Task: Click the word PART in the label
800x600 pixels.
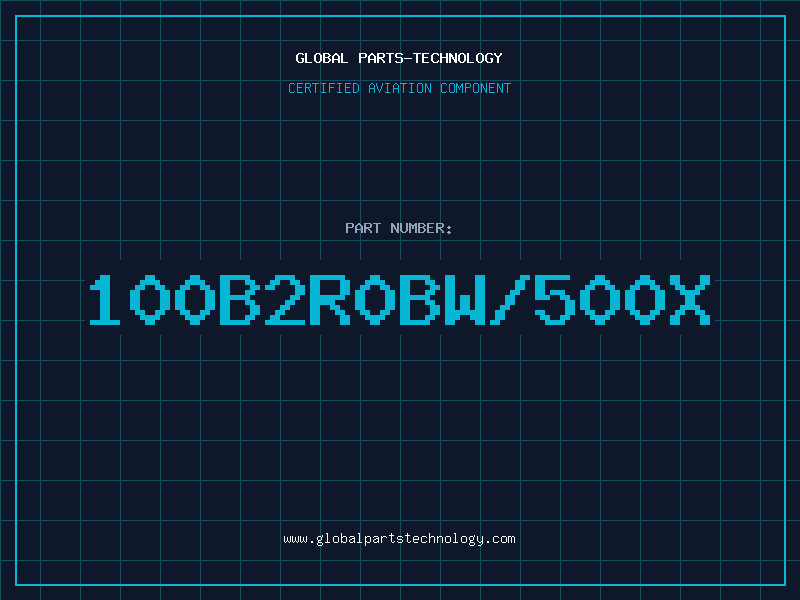Action: (363, 228)
